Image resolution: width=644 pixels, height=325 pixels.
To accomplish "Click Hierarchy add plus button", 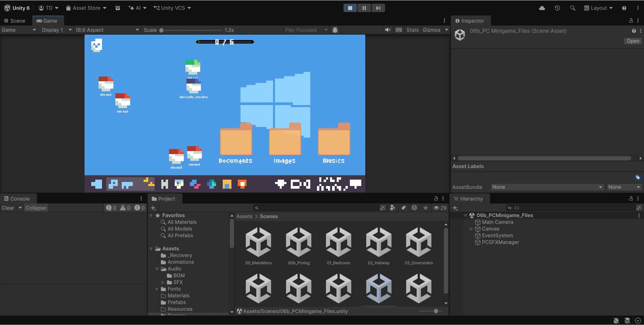I will 455,208.
